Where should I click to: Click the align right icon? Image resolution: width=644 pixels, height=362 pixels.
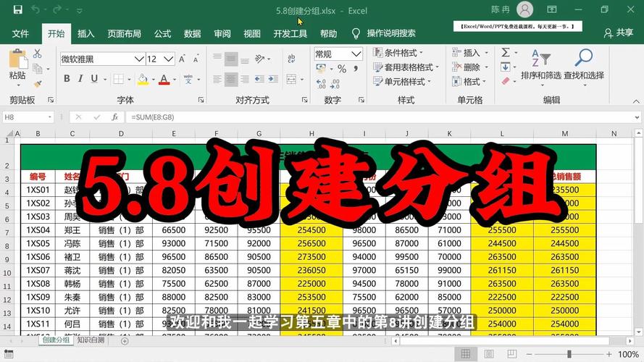pos(245,79)
